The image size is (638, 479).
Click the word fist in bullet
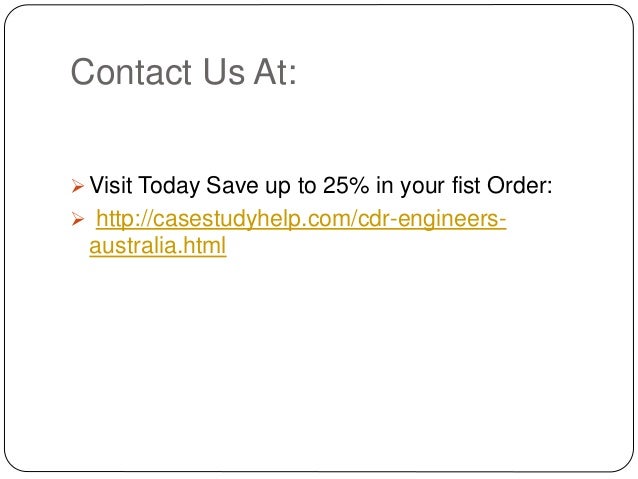pyautogui.click(x=466, y=185)
